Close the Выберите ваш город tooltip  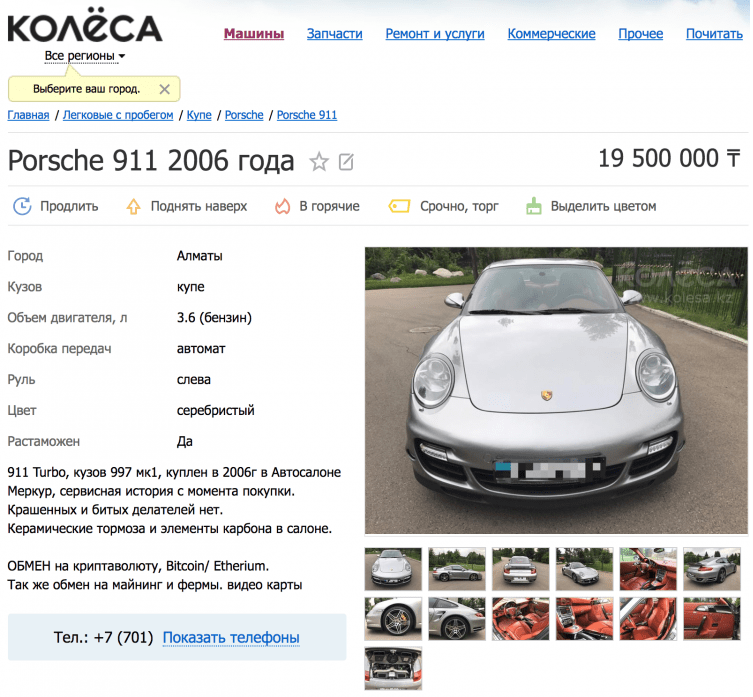point(165,89)
